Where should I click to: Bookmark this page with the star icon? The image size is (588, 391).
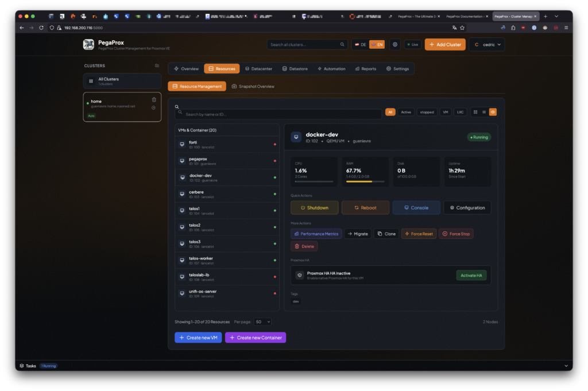(462, 28)
